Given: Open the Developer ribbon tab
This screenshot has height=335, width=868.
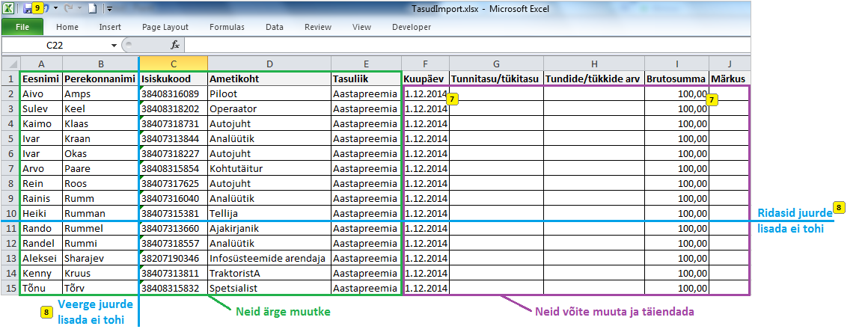Looking at the screenshot, I should tap(412, 27).
